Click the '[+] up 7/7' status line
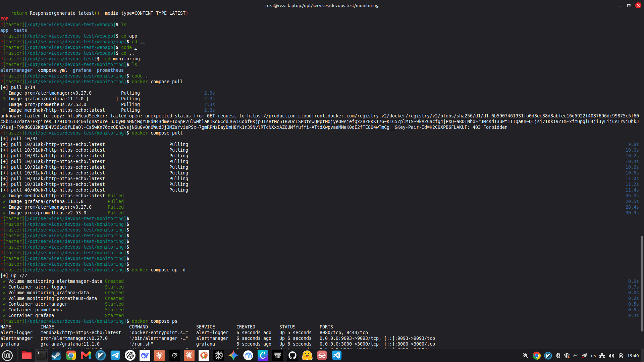The height and width of the screenshot is (362, 644). [x=14, y=275]
